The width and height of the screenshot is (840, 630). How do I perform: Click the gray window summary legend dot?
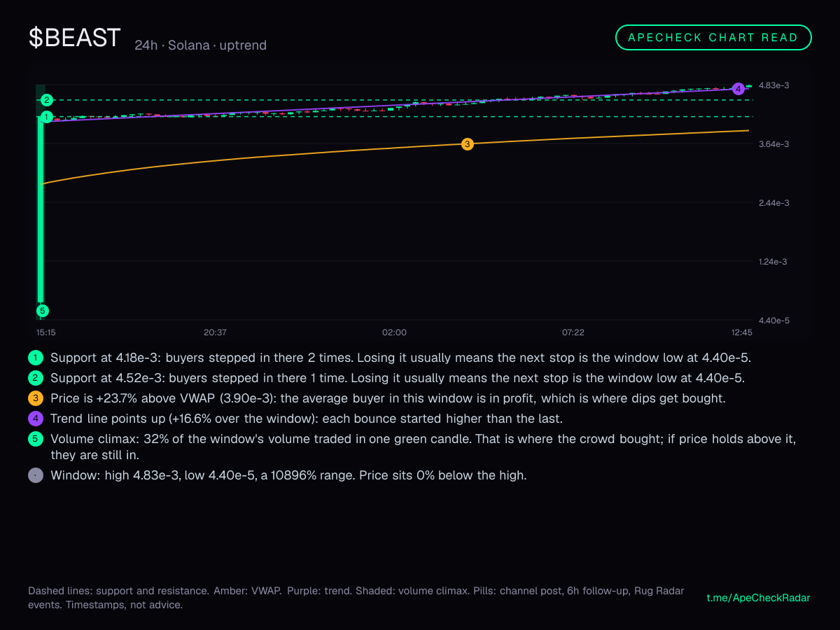click(36, 475)
